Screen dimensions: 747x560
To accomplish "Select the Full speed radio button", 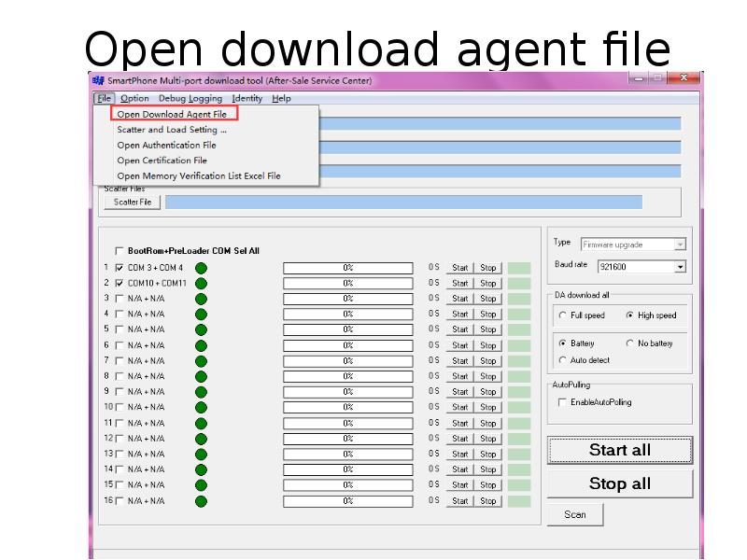I will point(563,315).
